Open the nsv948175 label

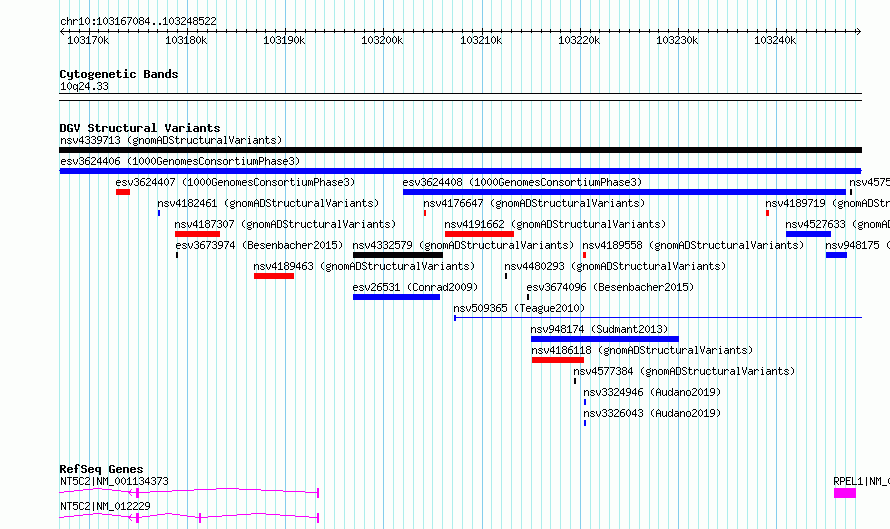[858, 245]
